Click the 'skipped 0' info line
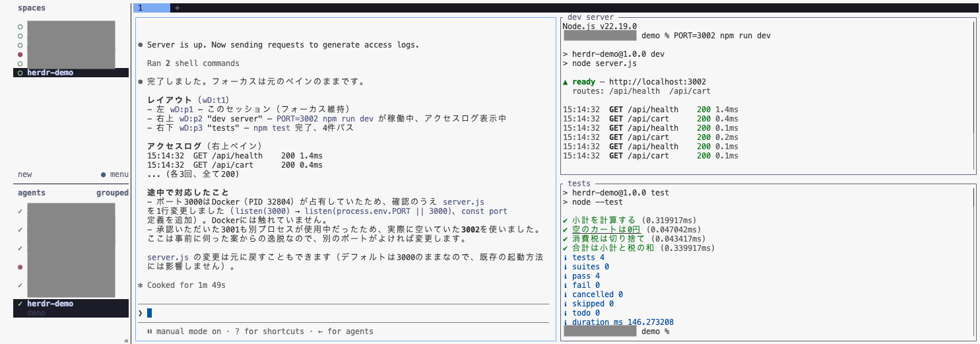The width and height of the screenshot is (980, 344). 588,304
